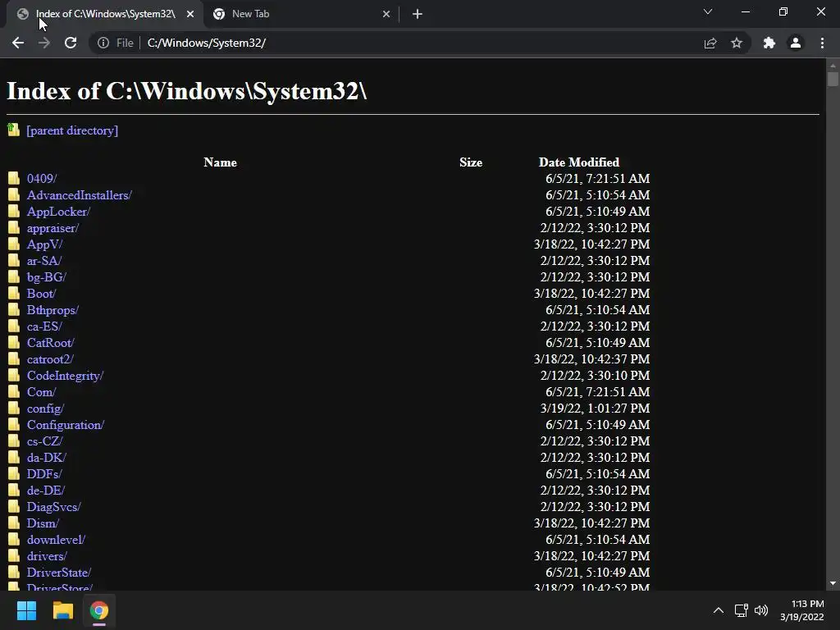This screenshot has width=840, height=630.
Task: Open File Explorer from the taskbar
Action: pos(62,610)
